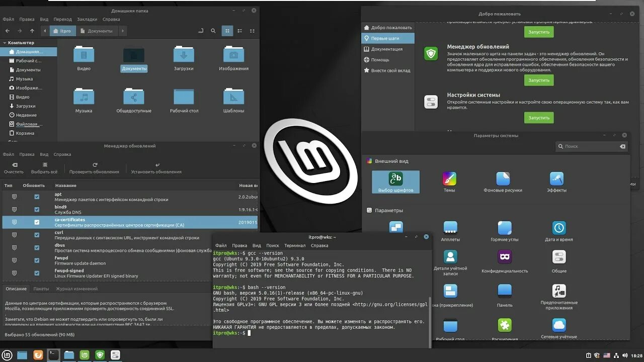The height and width of the screenshot is (362, 644).
Task: Open Эффекты settings
Action: point(556,182)
